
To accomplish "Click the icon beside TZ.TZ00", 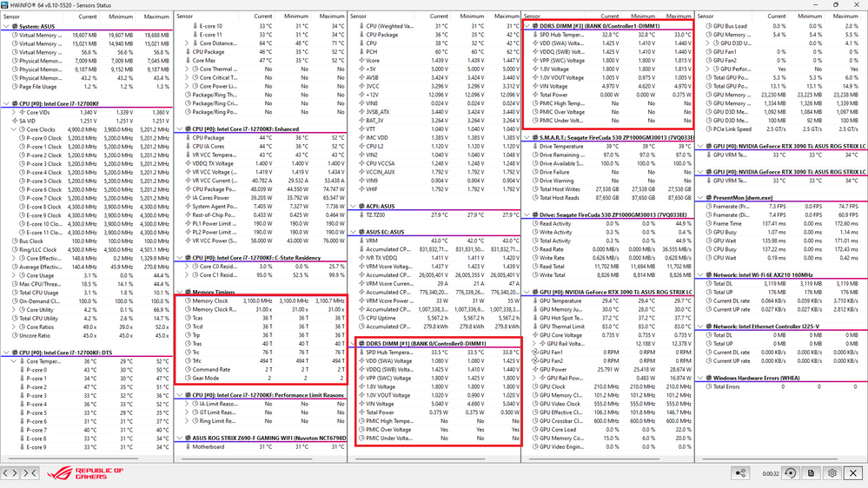I will click(361, 214).
